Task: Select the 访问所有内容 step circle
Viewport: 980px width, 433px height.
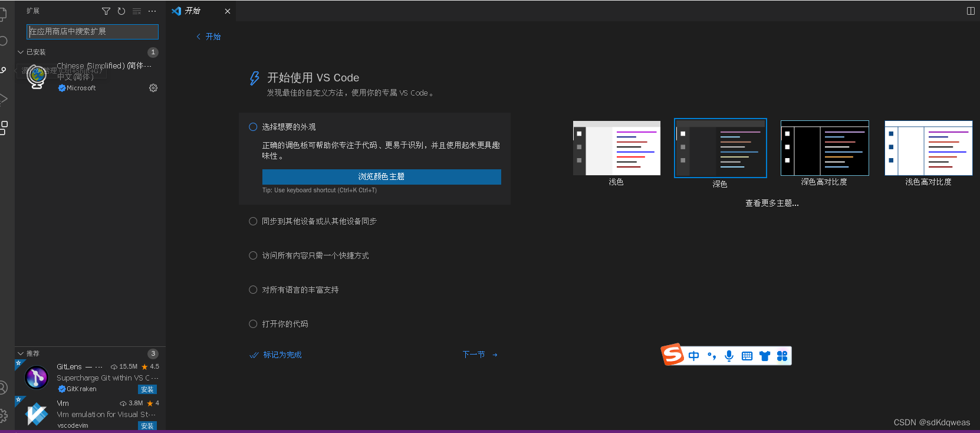Action: 253,255
